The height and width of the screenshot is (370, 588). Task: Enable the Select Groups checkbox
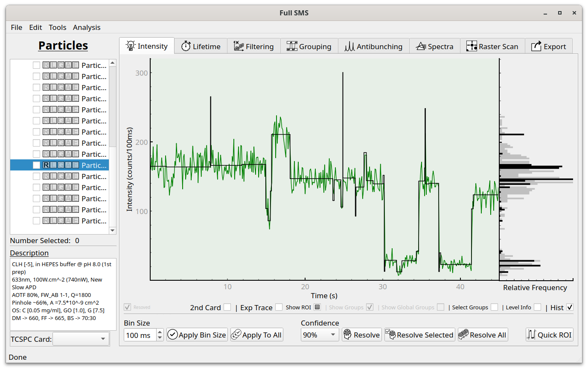tap(494, 307)
